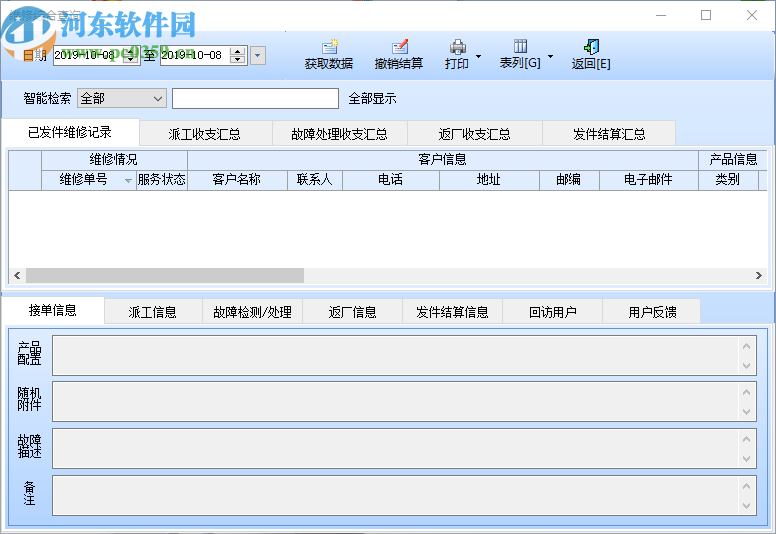This screenshot has width=776, height=534.
Task: Click the 表列[G] columns icon
Action: [x=520, y=46]
